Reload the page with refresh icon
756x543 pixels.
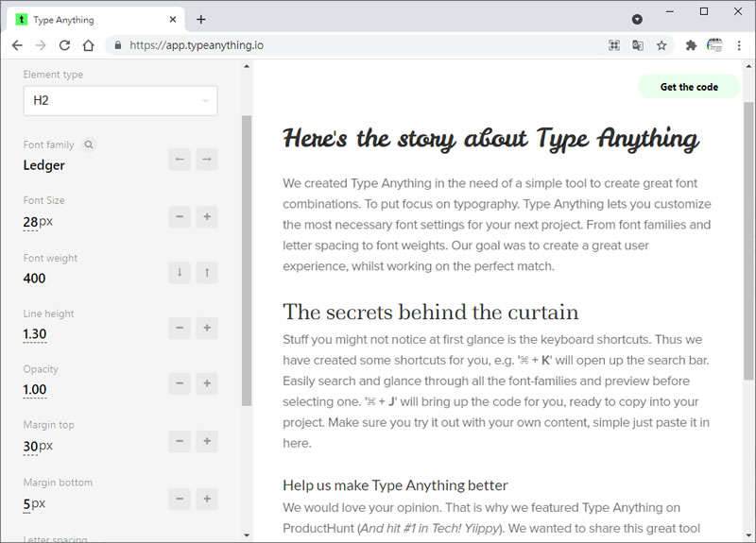pyautogui.click(x=64, y=45)
